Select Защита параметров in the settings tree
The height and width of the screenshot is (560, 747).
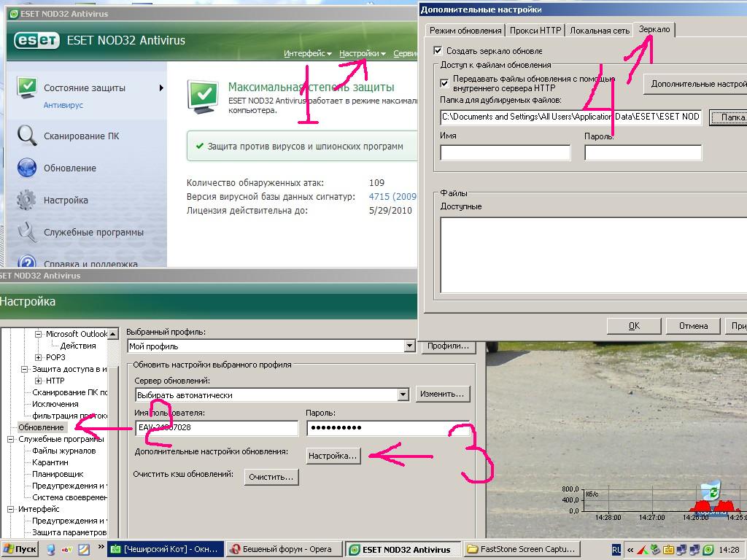pyautogui.click(x=69, y=532)
